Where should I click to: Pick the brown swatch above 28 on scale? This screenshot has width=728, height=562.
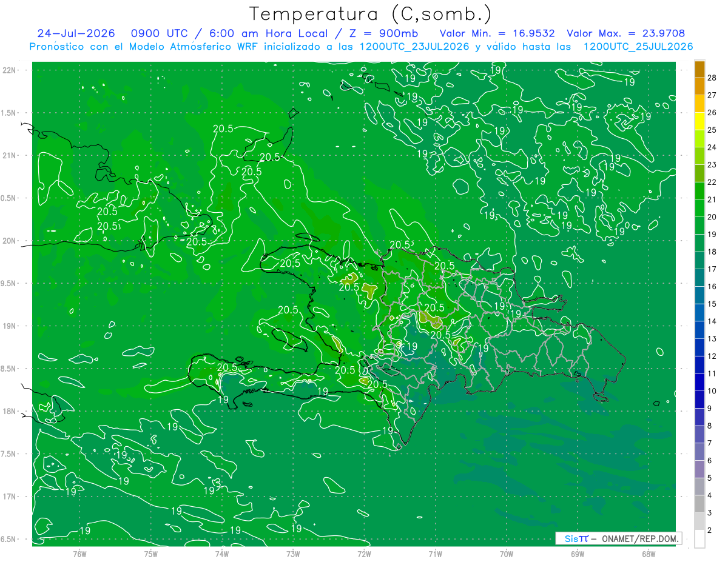[x=699, y=69]
